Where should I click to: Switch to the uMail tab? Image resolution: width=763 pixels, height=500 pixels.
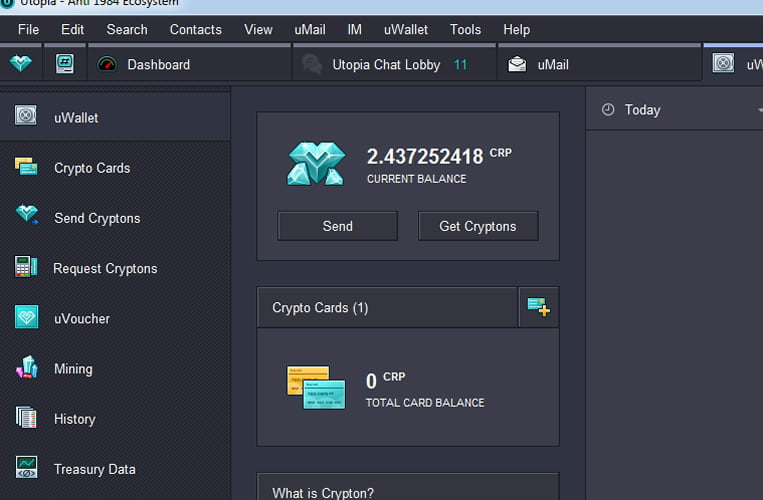pyautogui.click(x=552, y=64)
